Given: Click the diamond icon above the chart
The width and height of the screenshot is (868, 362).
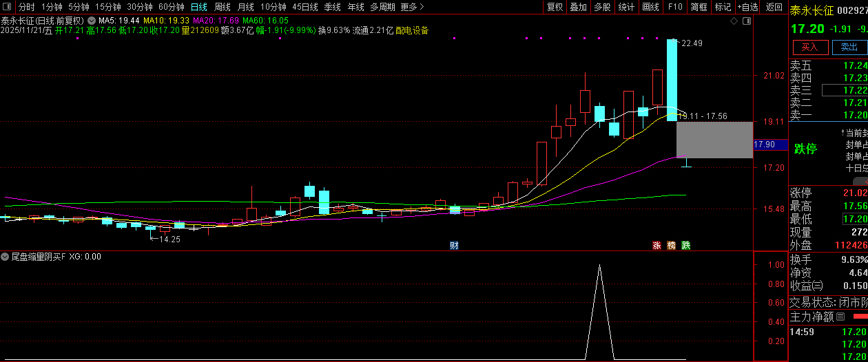Looking at the screenshot, I should 734,21.
